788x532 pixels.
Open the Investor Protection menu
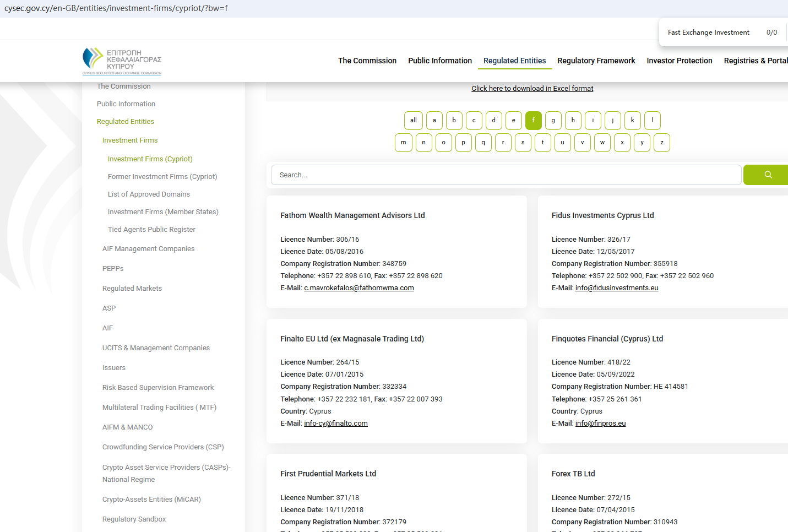[679, 61]
